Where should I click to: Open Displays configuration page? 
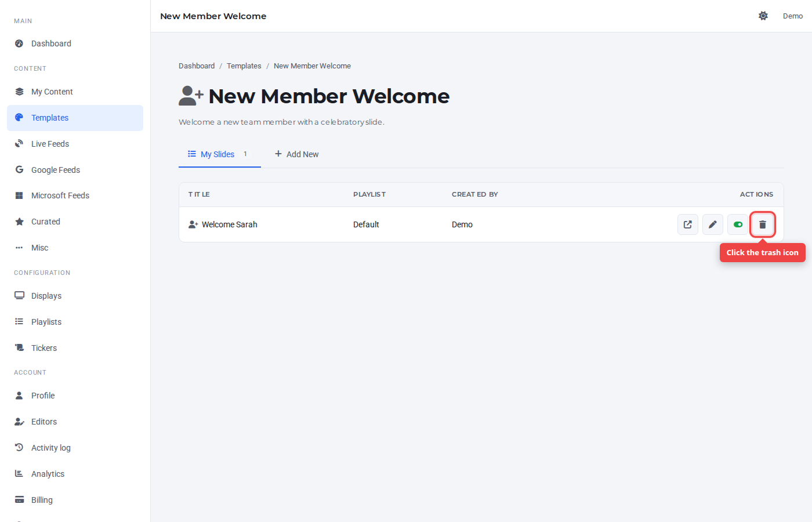(x=75, y=296)
